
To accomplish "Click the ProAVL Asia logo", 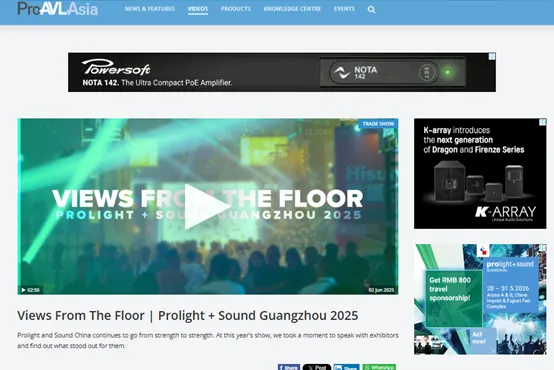I will 58,9.
